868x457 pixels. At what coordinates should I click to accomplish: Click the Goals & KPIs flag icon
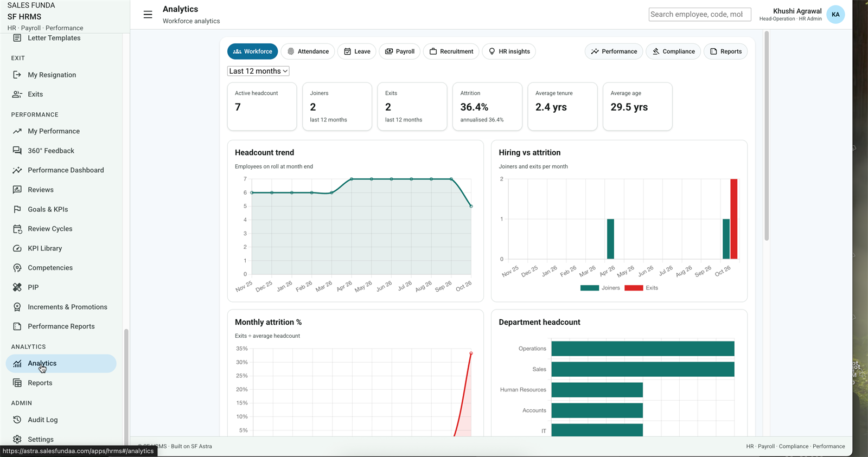coord(17,209)
